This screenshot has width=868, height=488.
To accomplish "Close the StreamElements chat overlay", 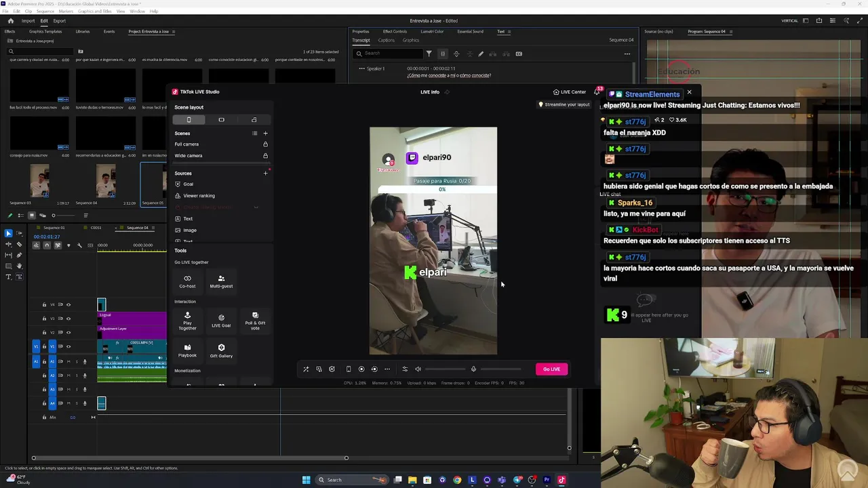I will 689,92.
